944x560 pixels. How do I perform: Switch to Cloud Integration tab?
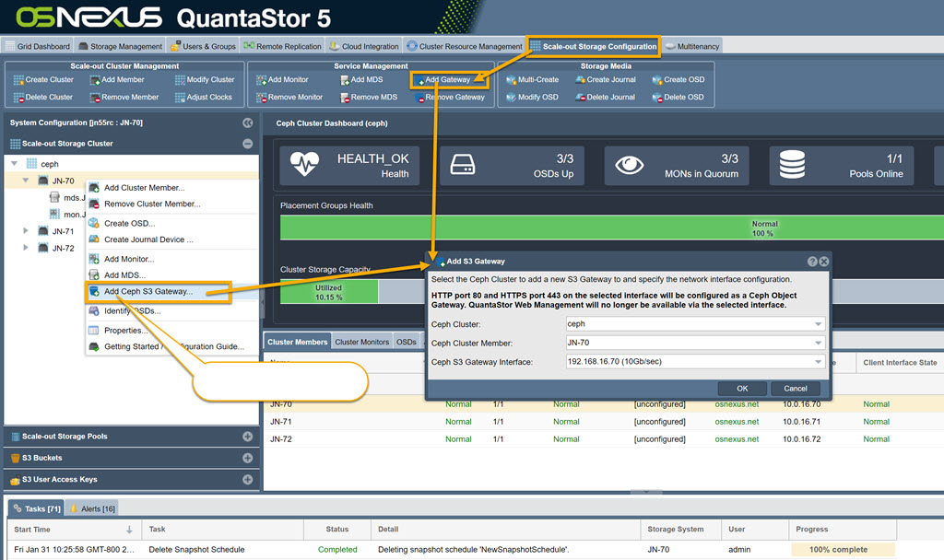pyautogui.click(x=364, y=46)
